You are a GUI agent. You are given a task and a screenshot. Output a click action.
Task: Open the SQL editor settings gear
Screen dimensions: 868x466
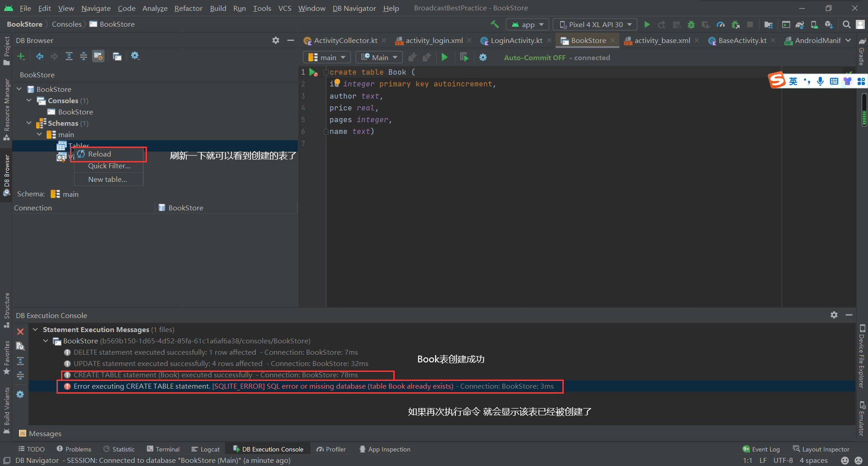(x=483, y=57)
